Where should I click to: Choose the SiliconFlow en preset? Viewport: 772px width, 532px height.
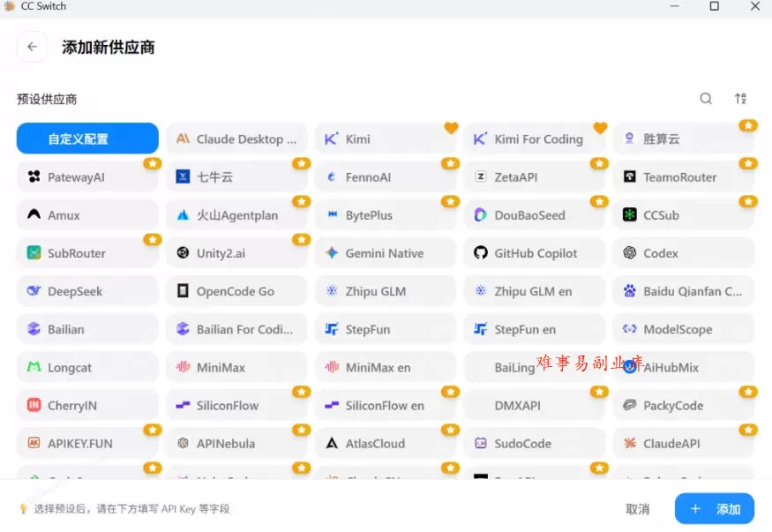pyautogui.click(x=386, y=405)
